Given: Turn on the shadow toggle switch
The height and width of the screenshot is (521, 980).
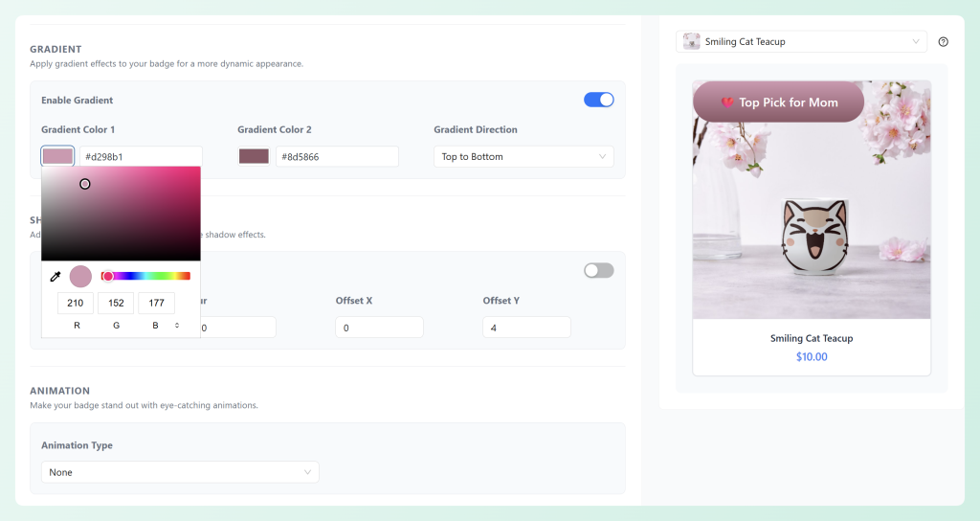Looking at the screenshot, I should [599, 271].
